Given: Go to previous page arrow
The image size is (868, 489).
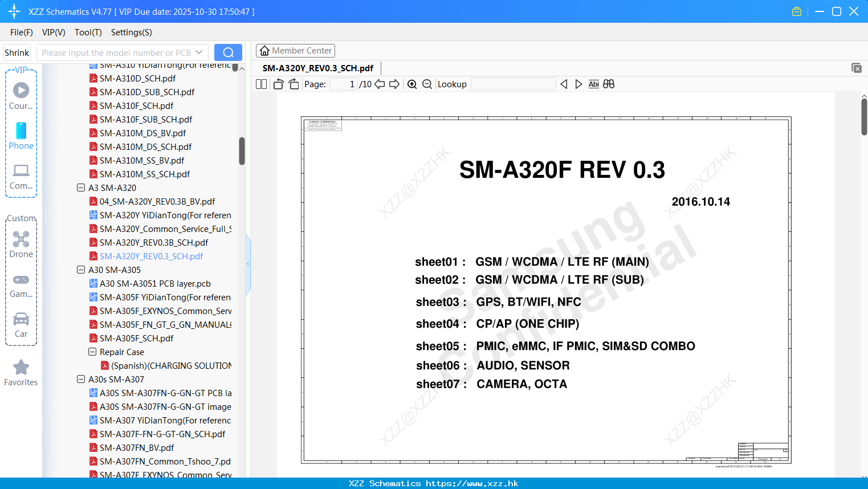Looking at the screenshot, I should [380, 84].
